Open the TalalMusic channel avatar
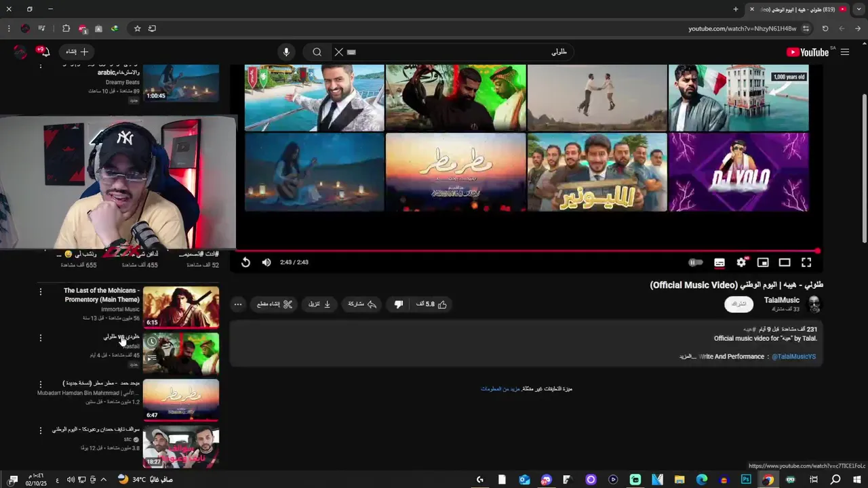The image size is (868, 488). click(x=814, y=304)
